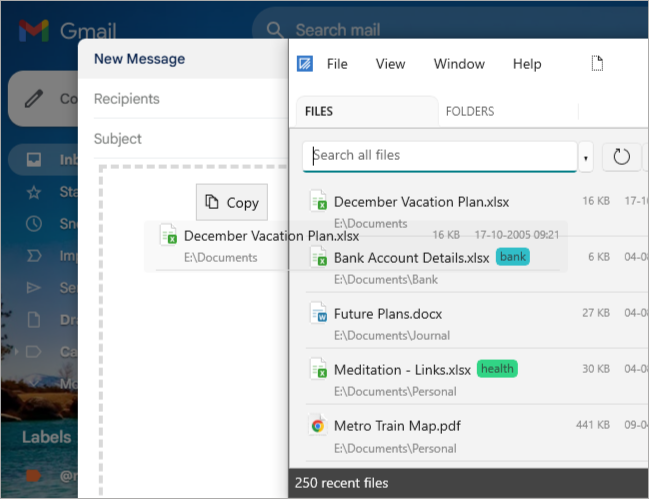Click the Recipients field in New Message
This screenshot has width=649, height=499.
[190, 99]
